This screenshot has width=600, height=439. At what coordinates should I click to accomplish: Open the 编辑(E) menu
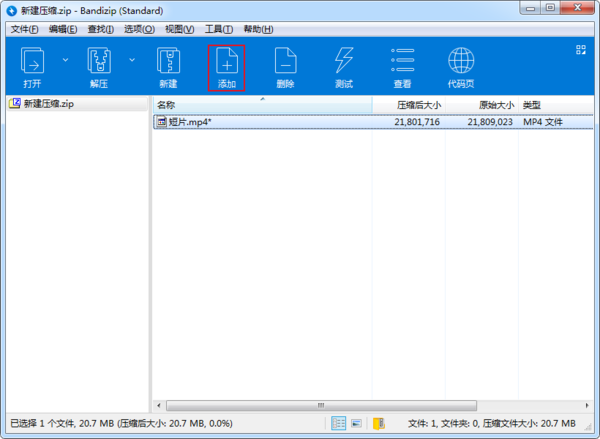point(63,29)
